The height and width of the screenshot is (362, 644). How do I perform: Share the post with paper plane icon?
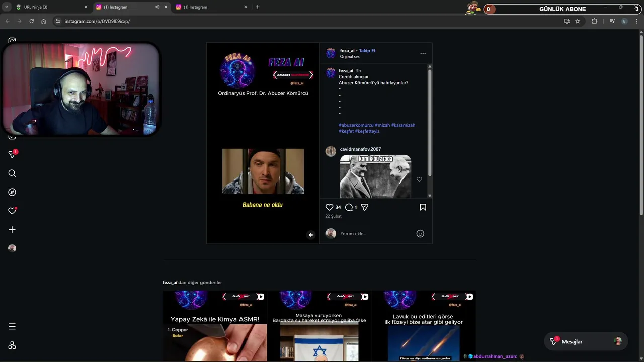click(x=365, y=207)
